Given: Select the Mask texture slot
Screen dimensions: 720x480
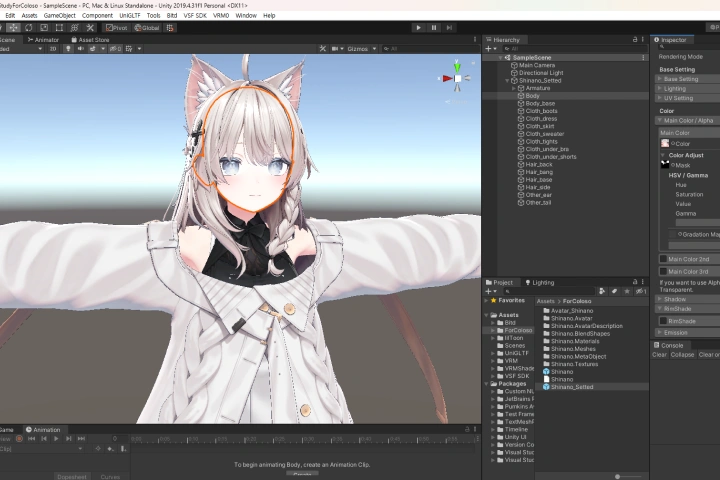Looking at the screenshot, I should point(665,164).
